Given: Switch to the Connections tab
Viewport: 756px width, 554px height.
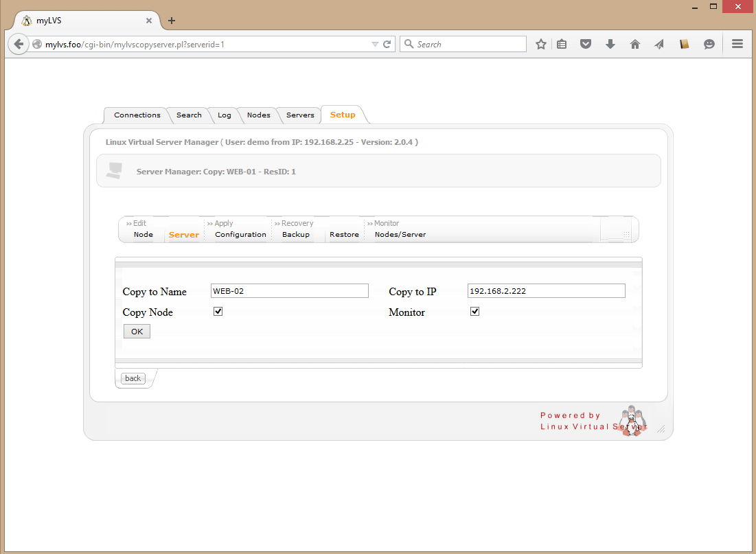Looking at the screenshot, I should click(x=137, y=115).
